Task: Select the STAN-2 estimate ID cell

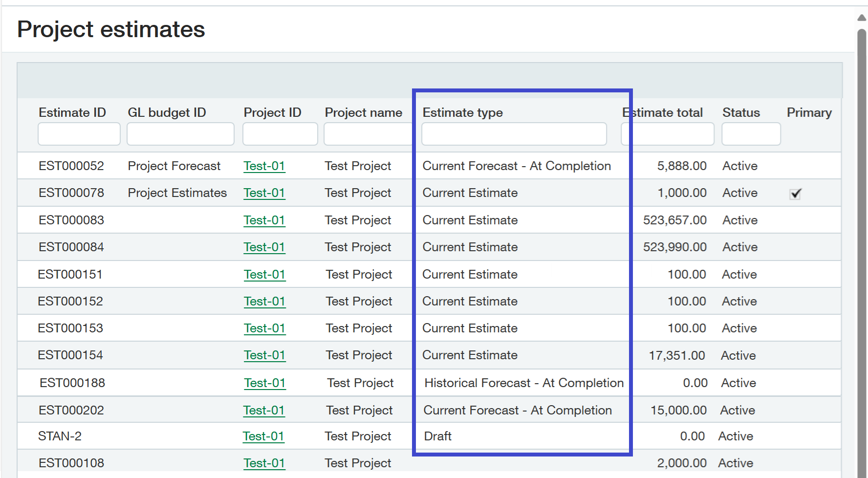Action: tap(60, 436)
